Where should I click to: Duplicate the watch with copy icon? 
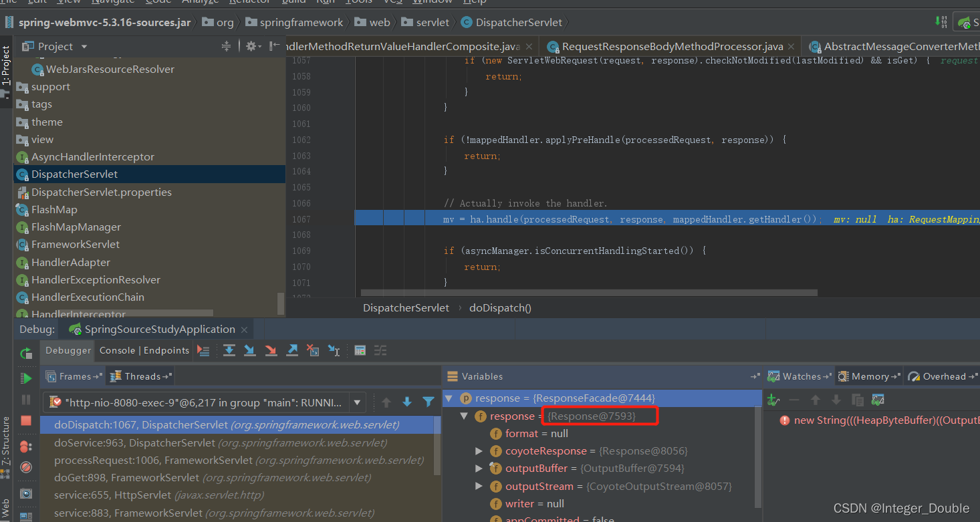tap(858, 400)
